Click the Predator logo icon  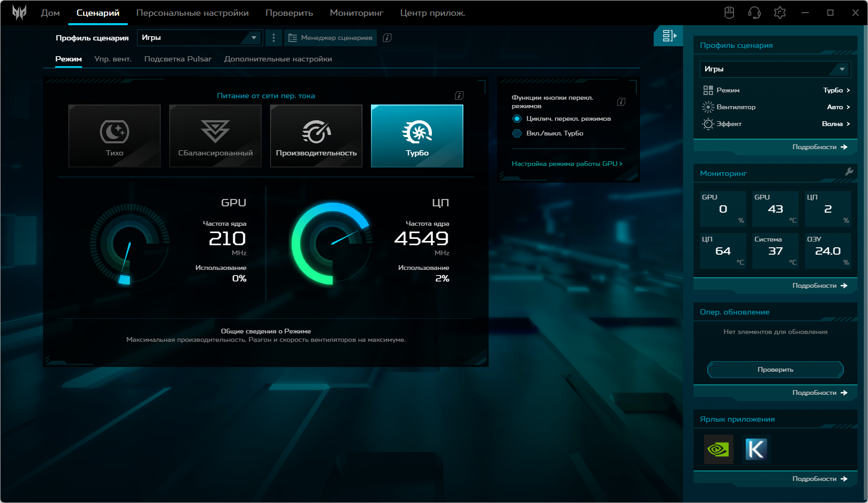19,13
